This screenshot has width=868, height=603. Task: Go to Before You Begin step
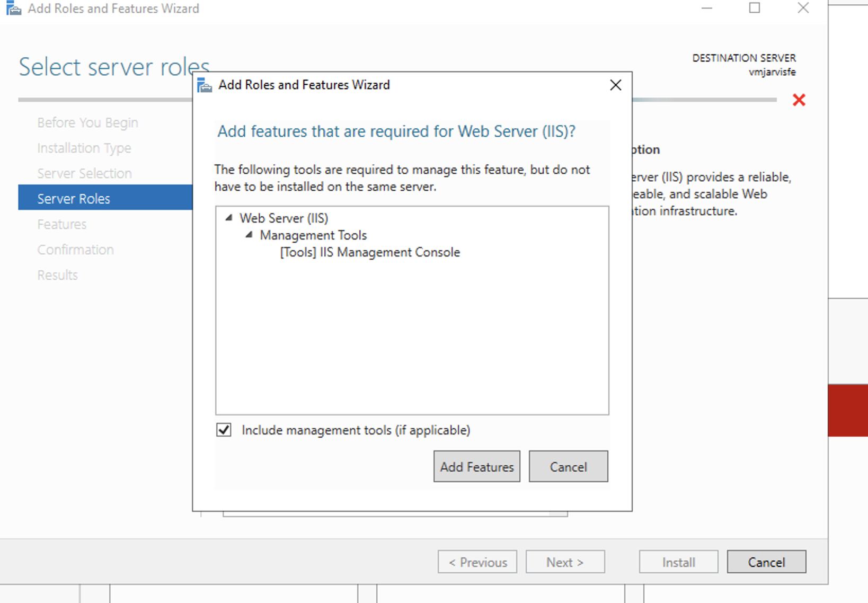(87, 122)
